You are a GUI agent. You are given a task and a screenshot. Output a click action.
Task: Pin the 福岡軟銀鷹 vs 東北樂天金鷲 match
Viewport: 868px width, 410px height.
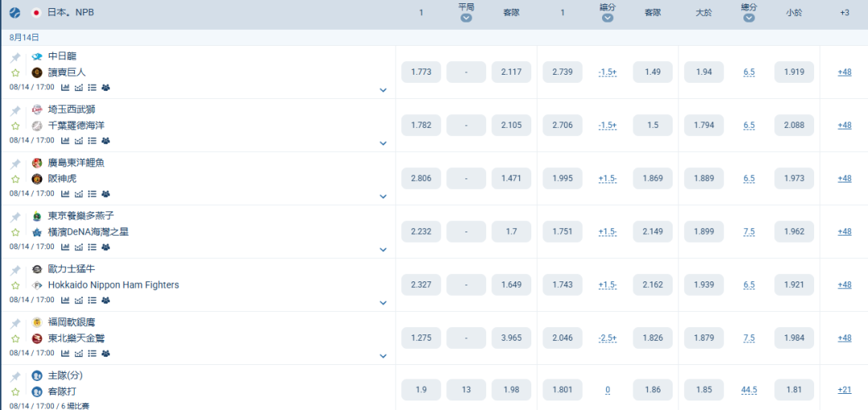[15, 323]
